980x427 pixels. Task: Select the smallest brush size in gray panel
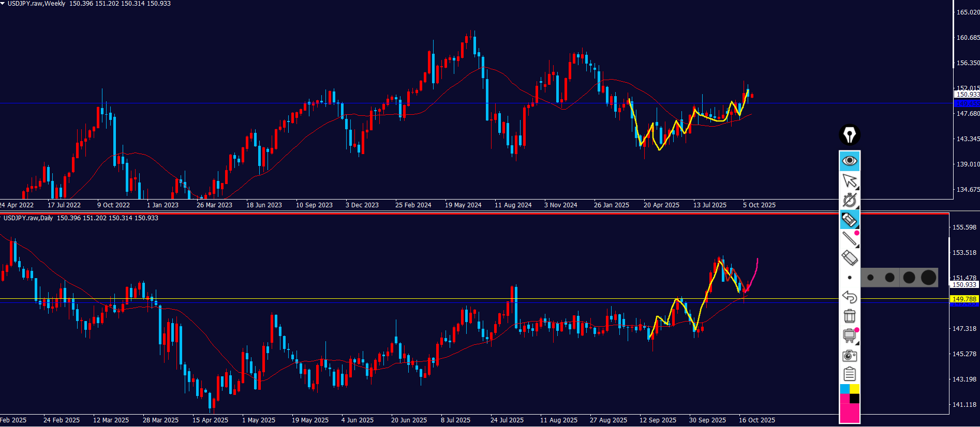click(870, 278)
